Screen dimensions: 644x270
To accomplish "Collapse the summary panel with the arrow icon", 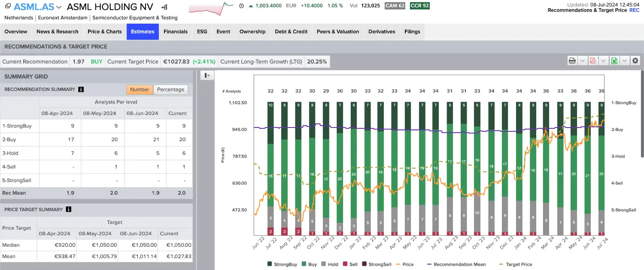I will [x=207, y=76].
